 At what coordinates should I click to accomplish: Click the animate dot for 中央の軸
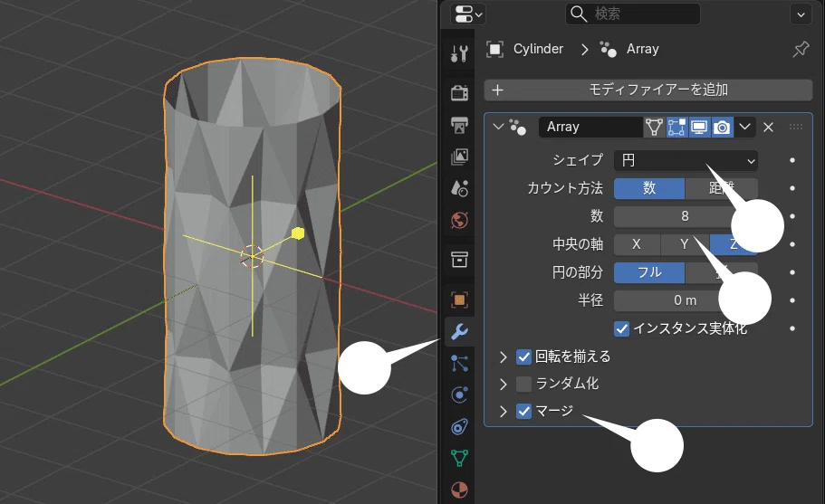[792, 244]
